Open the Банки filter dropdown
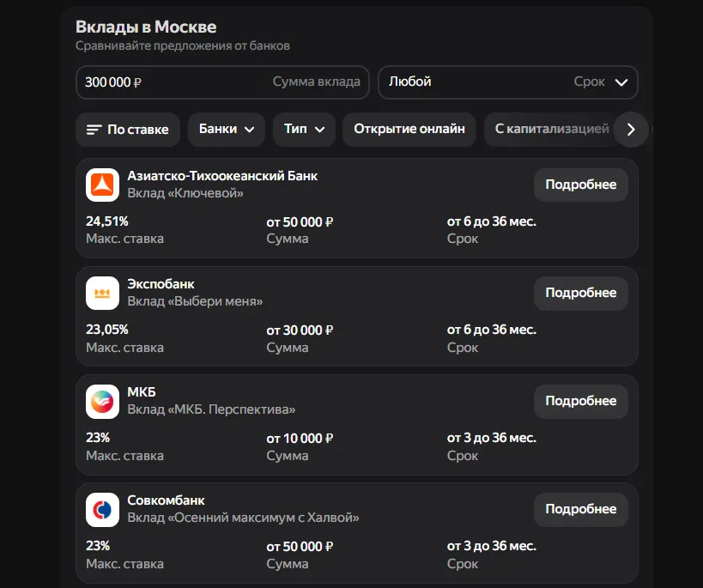This screenshot has height=588, width=703. [x=227, y=130]
